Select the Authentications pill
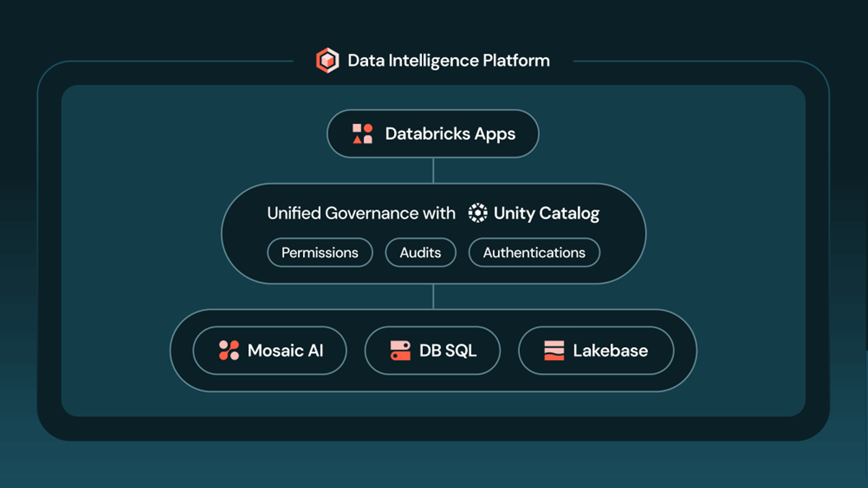The width and height of the screenshot is (868, 488). tap(534, 253)
